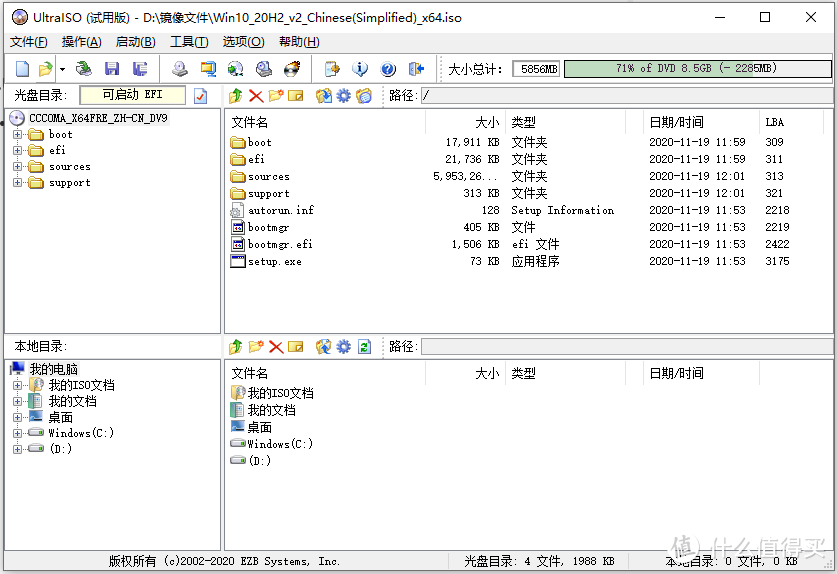This screenshot has height=574, width=837.
Task: Go up a folder in local panel toolbar
Action: 235,347
